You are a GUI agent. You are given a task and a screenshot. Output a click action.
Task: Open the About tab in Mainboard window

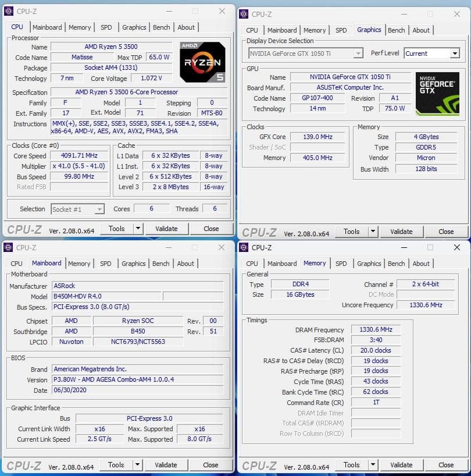pos(186,263)
